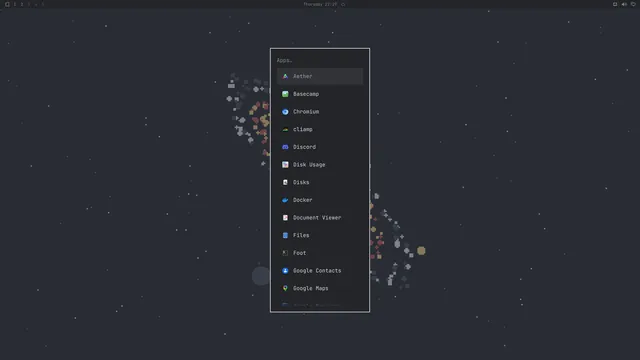Open the rightmost top bar tray icon
Viewport: 640px width, 360px height.
633,4
